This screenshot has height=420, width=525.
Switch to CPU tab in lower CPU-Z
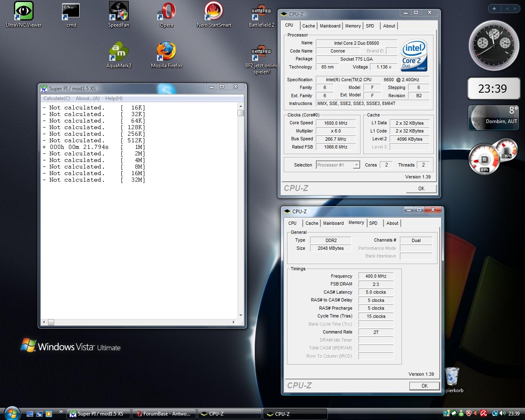[x=292, y=223]
